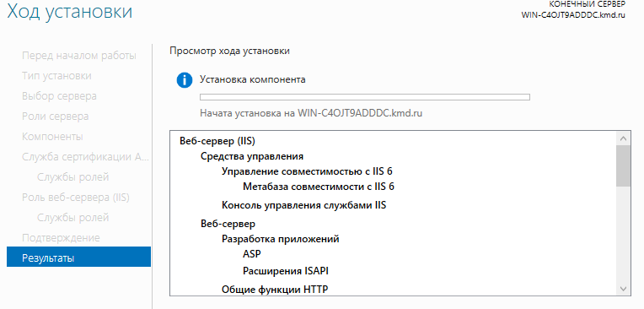This screenshot has width=644, height=309.
Task: Click Расширения ISAPI list entry
Action: 286,271
